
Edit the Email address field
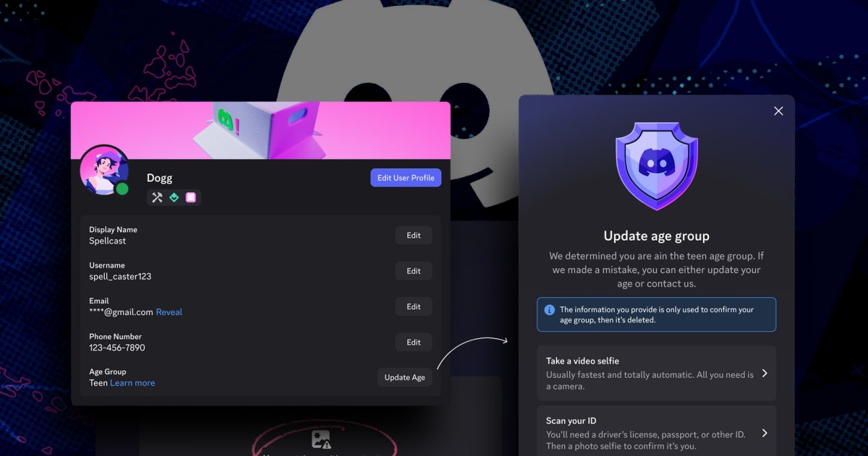413,306
